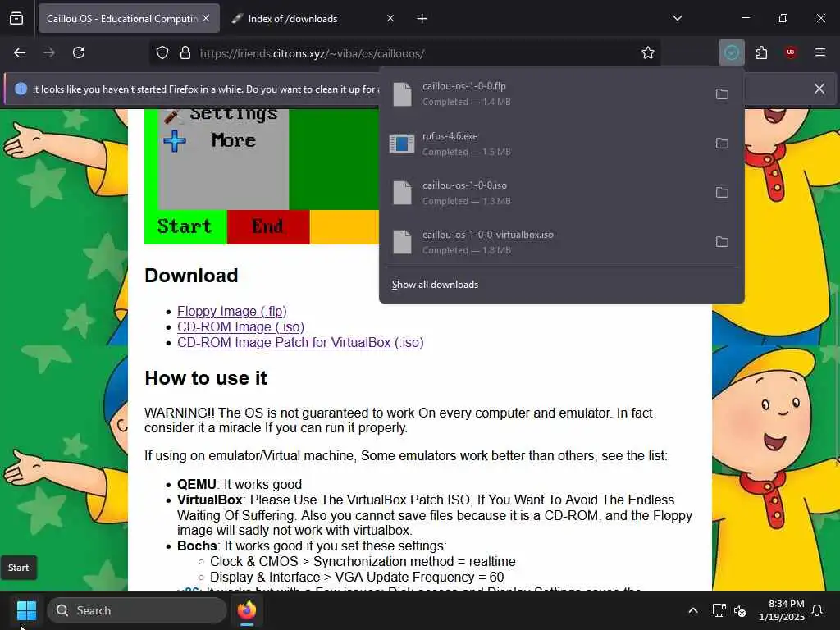Show caillou-os-1-0-0.flp in folder
Image resolution: width=840 pixels, height=630 pixels.
pos(722,94)
